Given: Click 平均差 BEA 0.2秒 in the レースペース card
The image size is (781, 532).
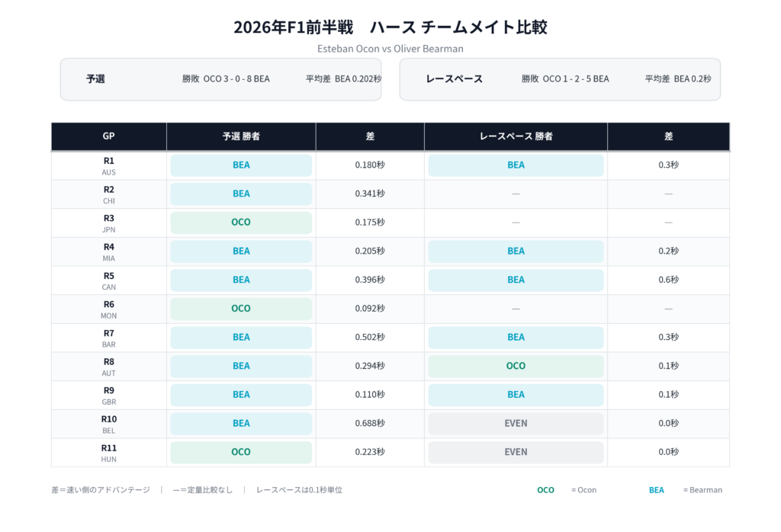Looking at the screenshot, I should pyautogui.click(x=678, y=79).
